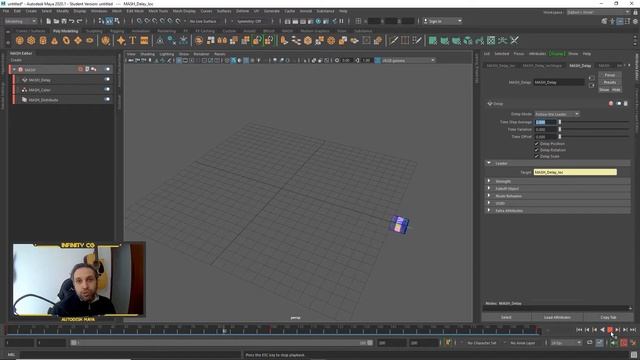The height and width of the screenshot is (360, 640).
Task: Open the Modeling menu set dropdown
Action: [20, 21]
